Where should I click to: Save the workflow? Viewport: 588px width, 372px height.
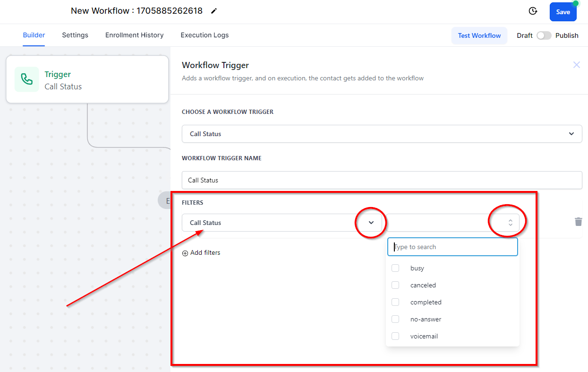(x=563, y=12)
